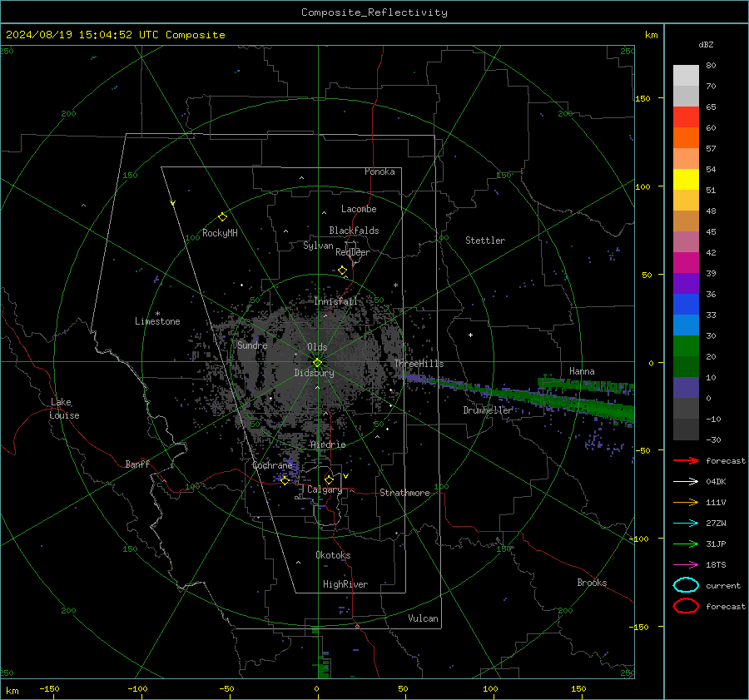749x700 pixels.
Task: Click the yellow diamond marker below Cochrane
Action: [x=285, y=480]
